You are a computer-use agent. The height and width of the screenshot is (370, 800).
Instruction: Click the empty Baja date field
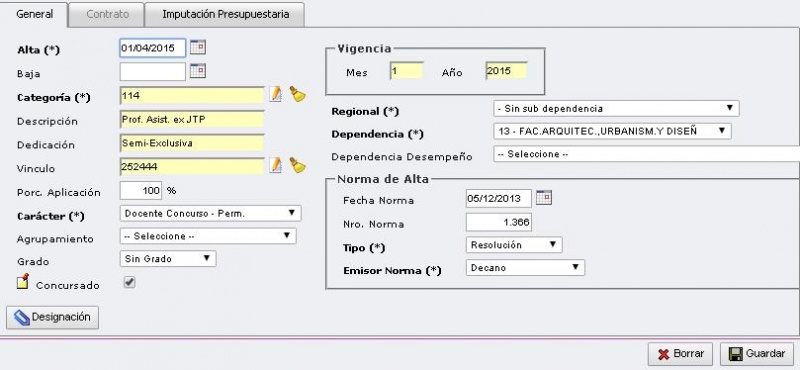tap(153, 71)
